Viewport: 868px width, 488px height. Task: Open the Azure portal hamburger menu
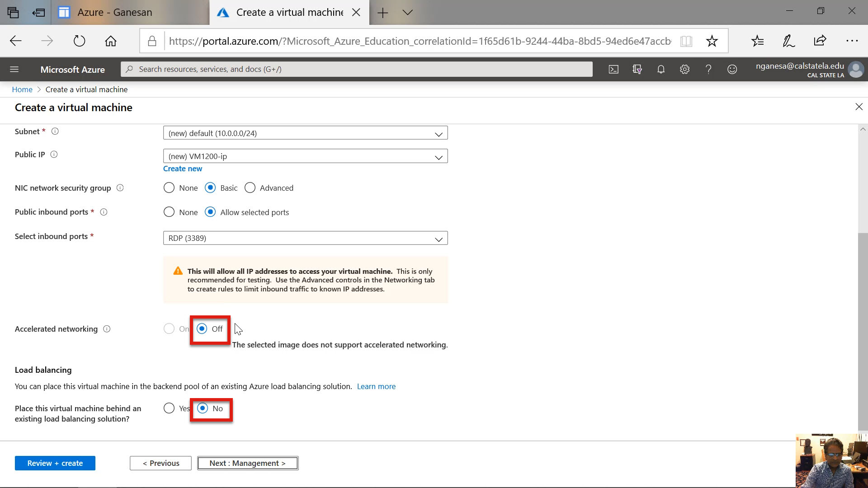(14, 69)
